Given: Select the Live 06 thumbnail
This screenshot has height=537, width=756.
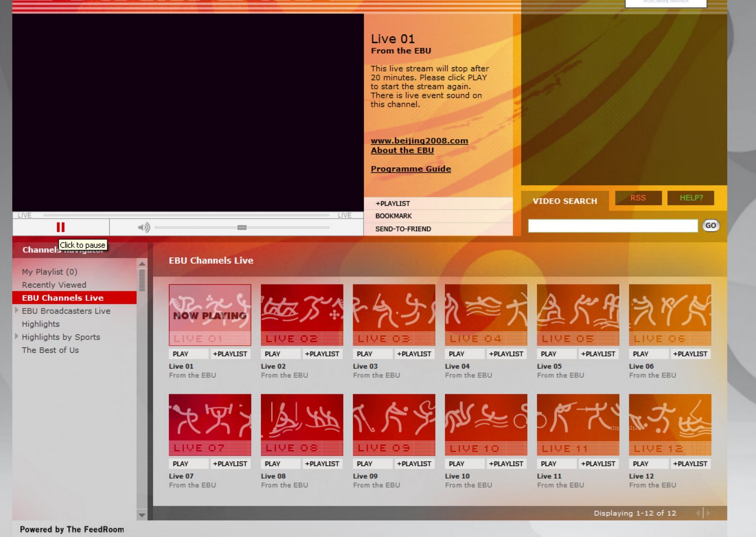Looking at the screenshot, I should point(670,315).
